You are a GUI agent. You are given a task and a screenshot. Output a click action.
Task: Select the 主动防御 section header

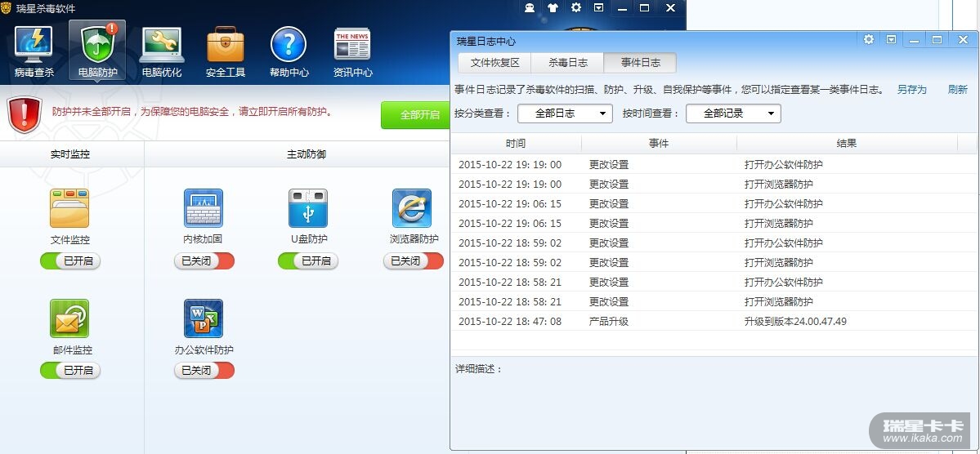[x=307, y=154]
